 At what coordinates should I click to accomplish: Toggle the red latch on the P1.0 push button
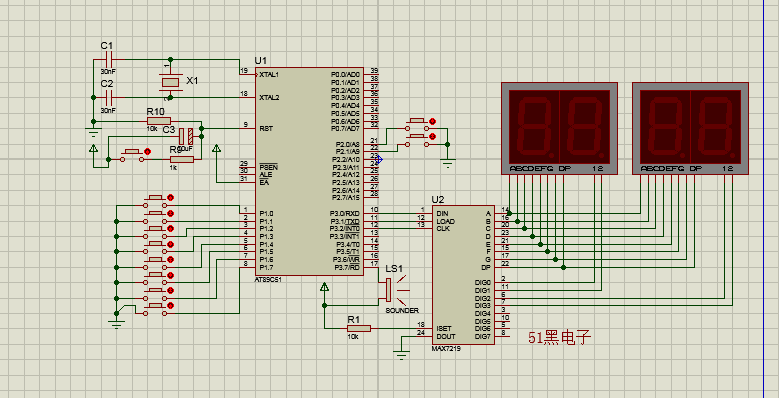[x=170, y=198]
